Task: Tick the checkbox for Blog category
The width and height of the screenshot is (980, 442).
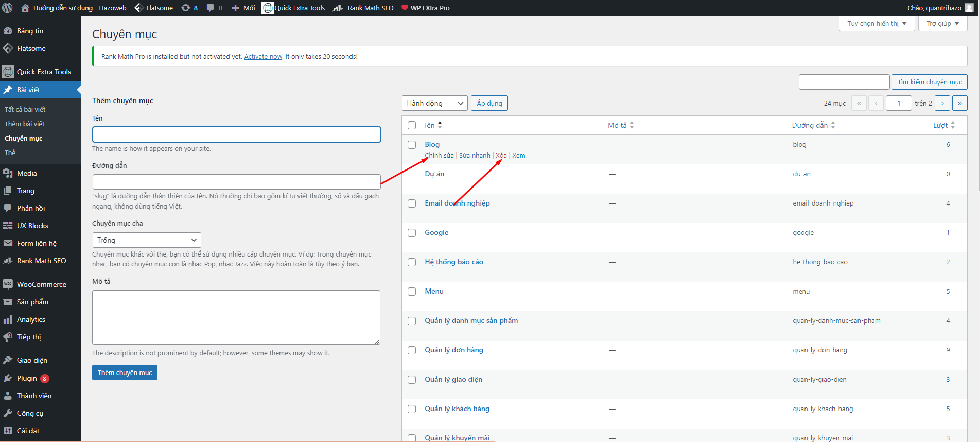Action: point(412,145)
